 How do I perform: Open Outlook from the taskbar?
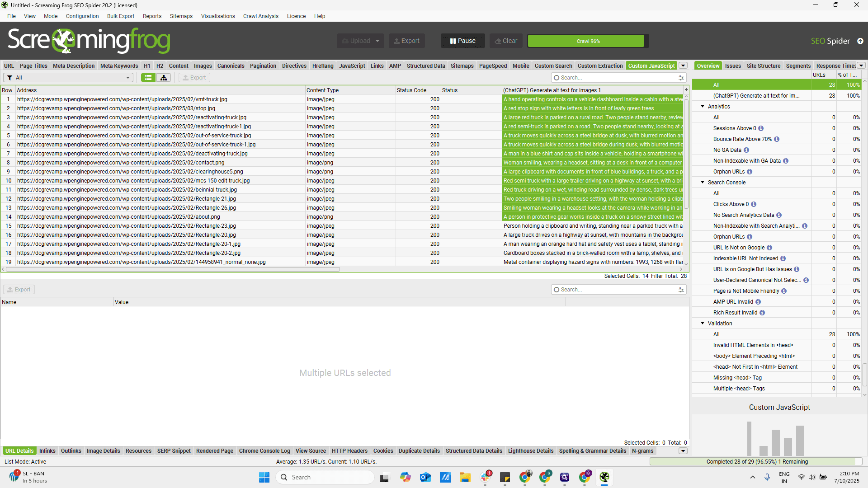[x=425, y=477]
